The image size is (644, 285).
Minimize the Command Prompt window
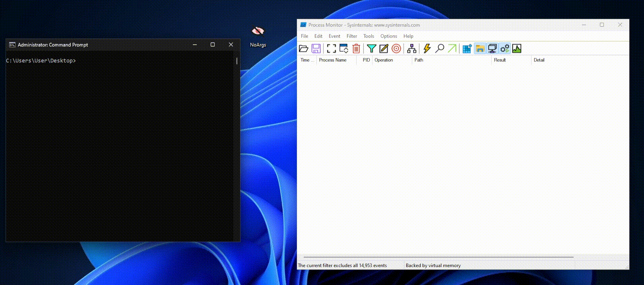tap(195, 45)
